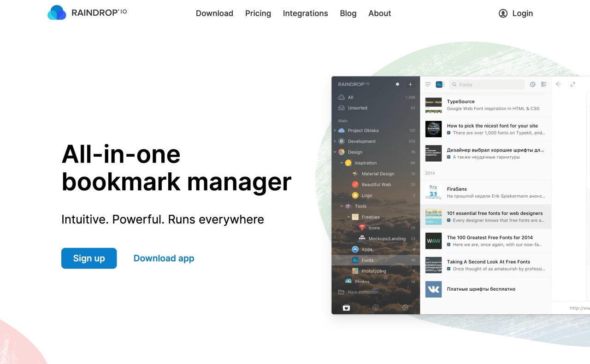Click the Mockups/Landing icon
Screen dimensions: 590x364
click(x=362, y=238)
